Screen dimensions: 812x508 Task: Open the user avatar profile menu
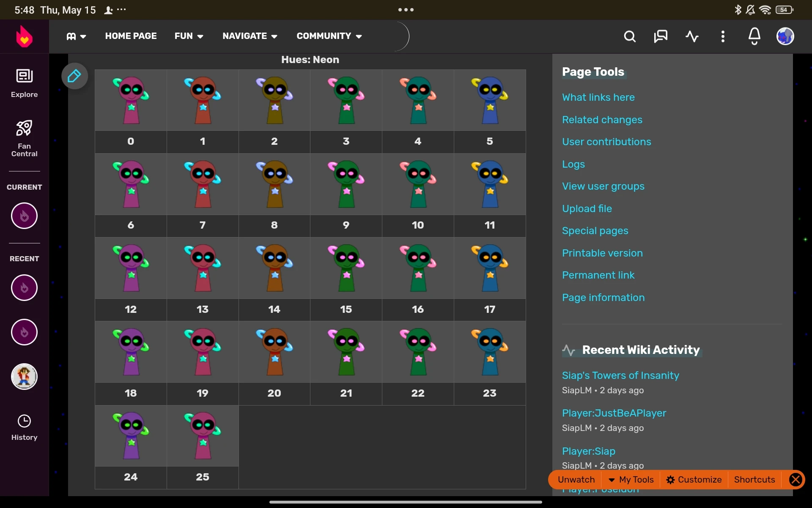[785, 36]
